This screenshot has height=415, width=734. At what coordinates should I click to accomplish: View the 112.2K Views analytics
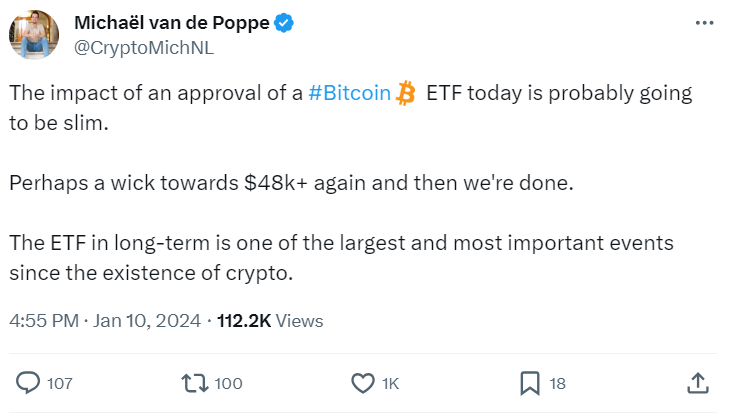(269, 321)
